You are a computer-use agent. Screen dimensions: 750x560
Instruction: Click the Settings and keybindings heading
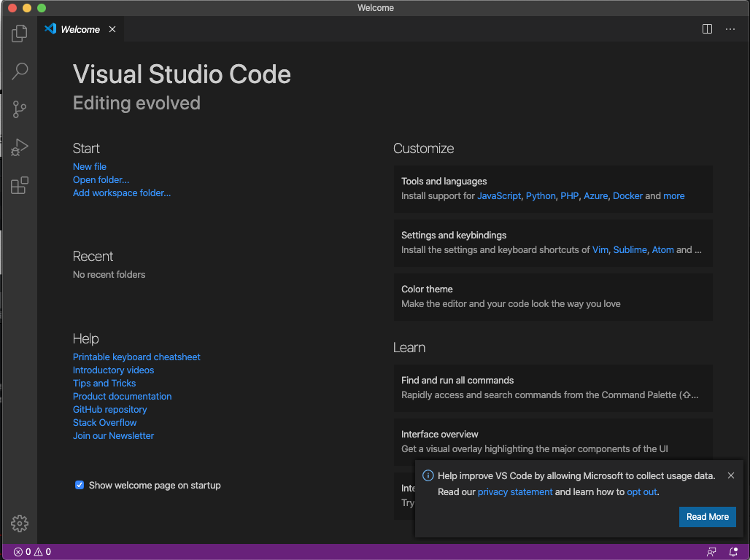(454, 236)
